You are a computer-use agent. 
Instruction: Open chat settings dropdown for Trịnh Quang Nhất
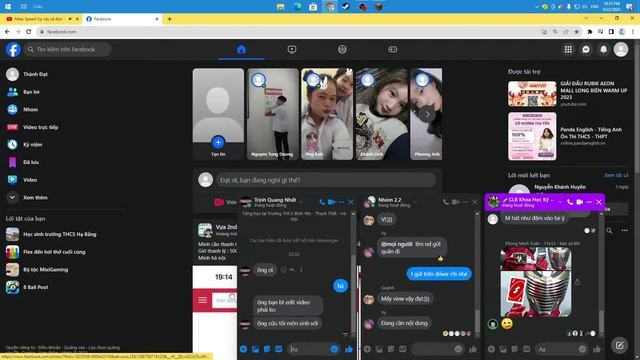pos(301,201)
